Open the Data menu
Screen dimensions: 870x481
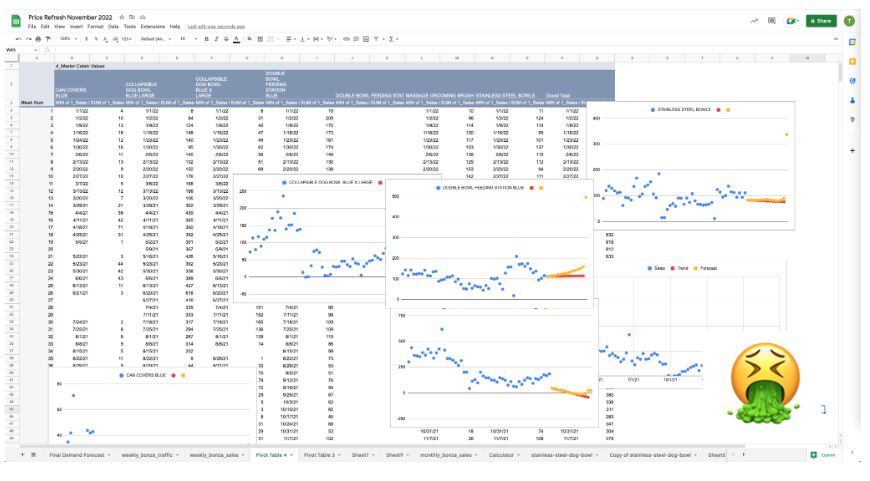click(x=113, y=26)
